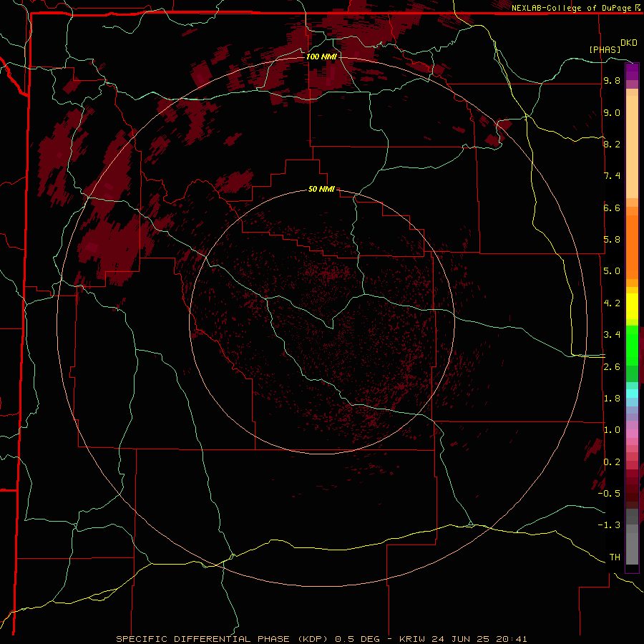Image resolution: width=644 pixels, height=644 pixels.
Task: Click the 7.4 value on the scale
Action: pyautogui.click(x=612, y=176)
